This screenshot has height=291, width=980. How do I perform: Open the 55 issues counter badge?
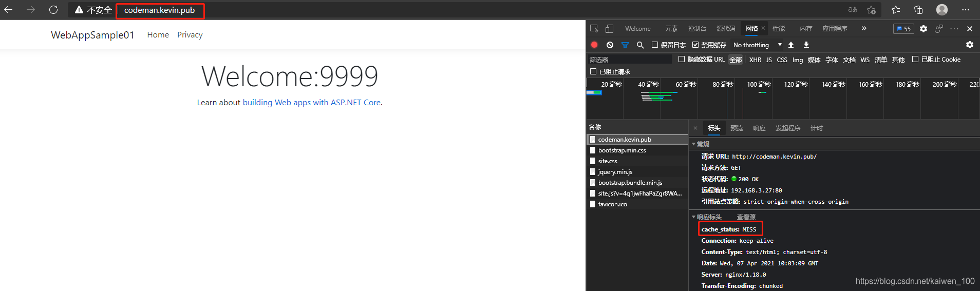pos(903,29)
